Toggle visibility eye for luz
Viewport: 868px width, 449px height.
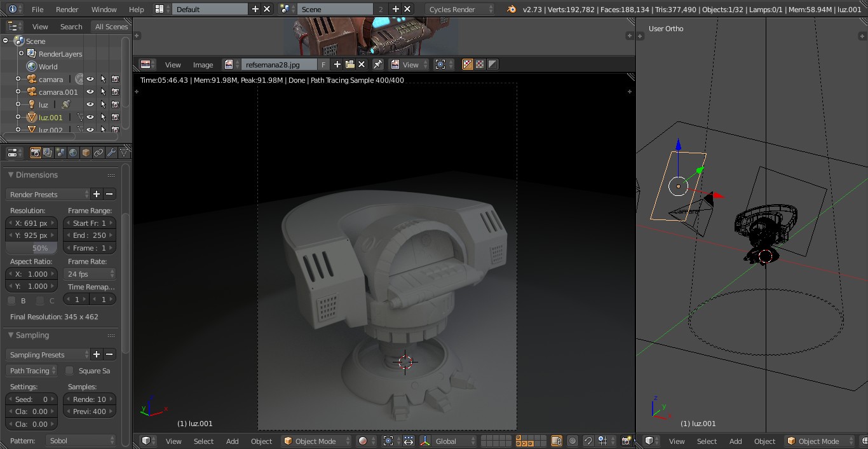click(90, 104)
